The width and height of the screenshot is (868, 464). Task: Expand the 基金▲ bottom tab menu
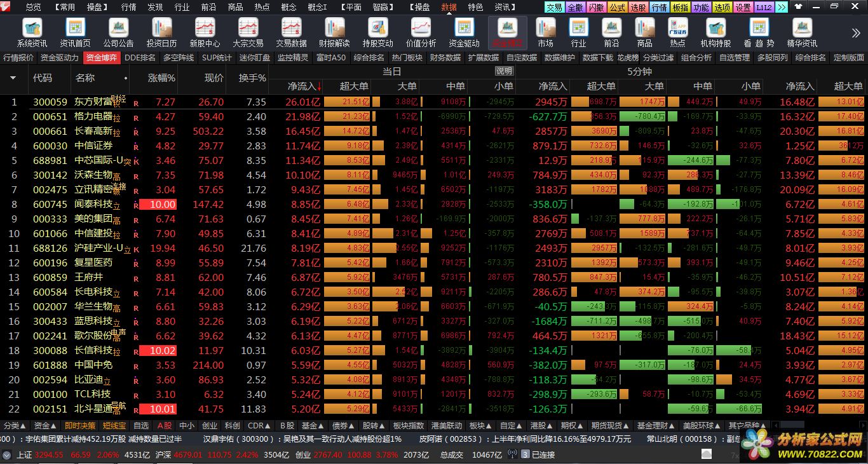tap(314, 426)
